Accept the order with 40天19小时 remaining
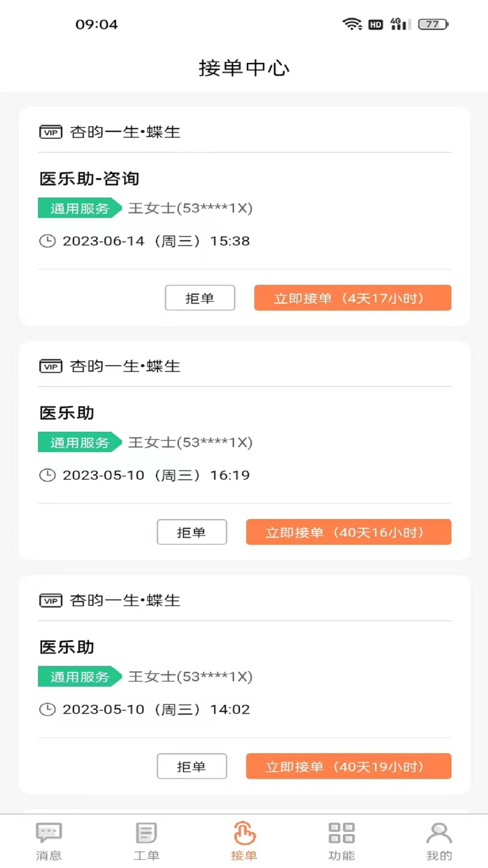488x868 pixels. pos(348,766)
